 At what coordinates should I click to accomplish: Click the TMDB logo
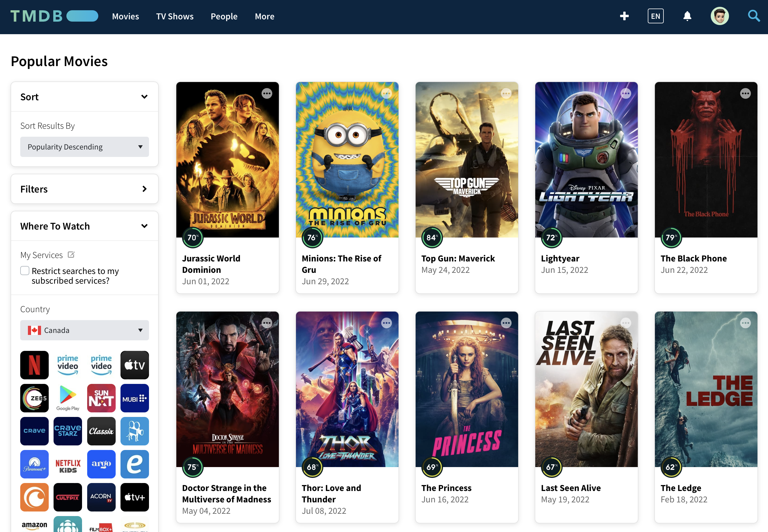(x=54, y=16)
